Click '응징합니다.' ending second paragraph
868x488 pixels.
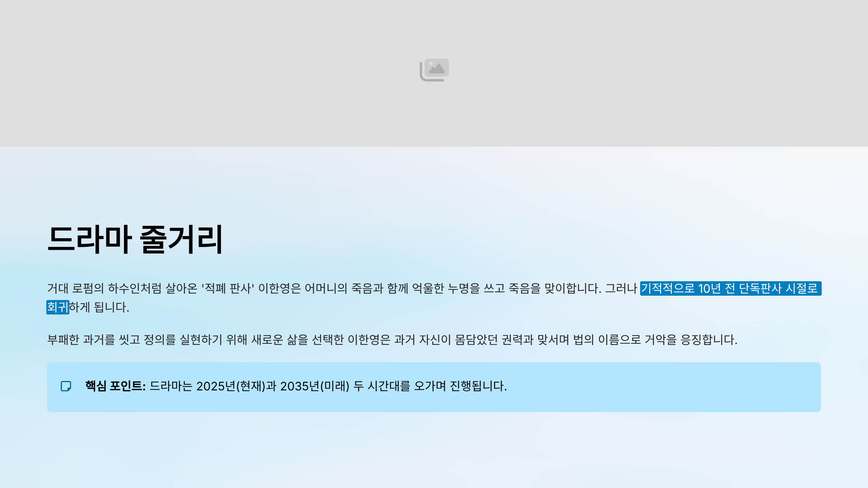[709, 340]
